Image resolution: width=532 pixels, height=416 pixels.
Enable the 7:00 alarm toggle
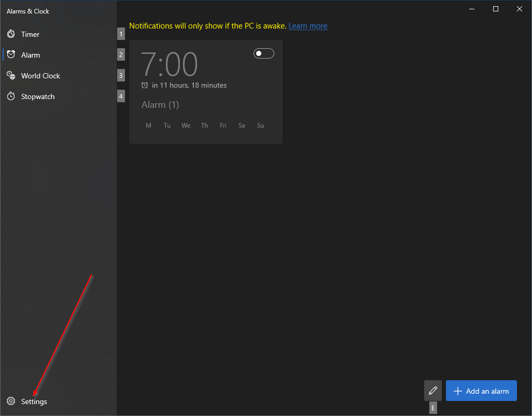pyautogui.click(x=263, y=53)
